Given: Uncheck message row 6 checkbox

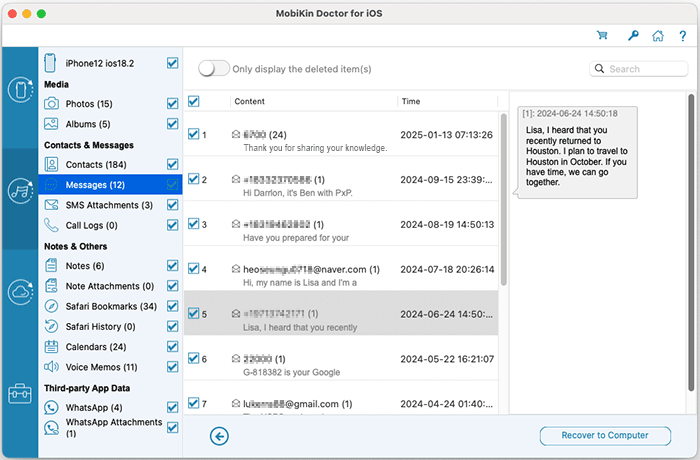Looking at the screenshot, I should 193,358.
